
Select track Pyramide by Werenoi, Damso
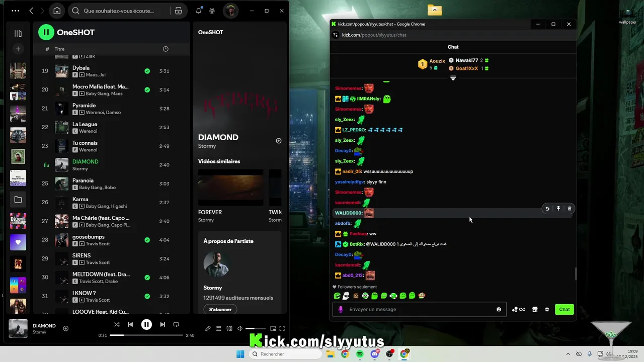pos(112,109)
